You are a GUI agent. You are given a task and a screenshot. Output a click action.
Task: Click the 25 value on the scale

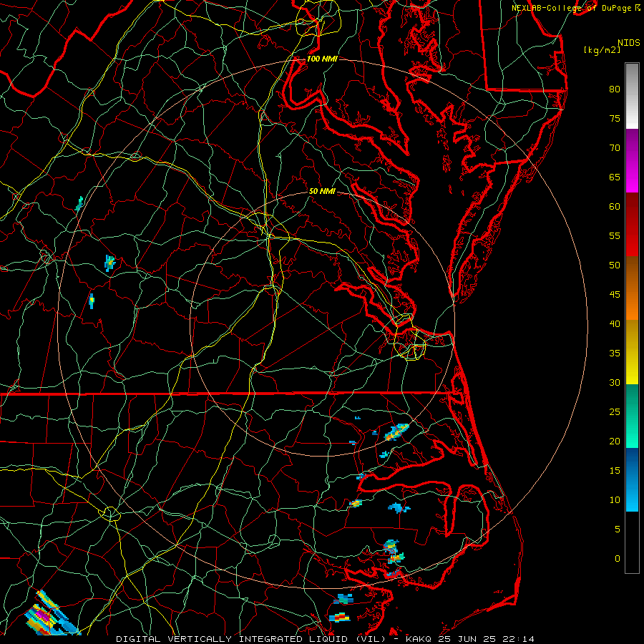[x=615, y=411]
